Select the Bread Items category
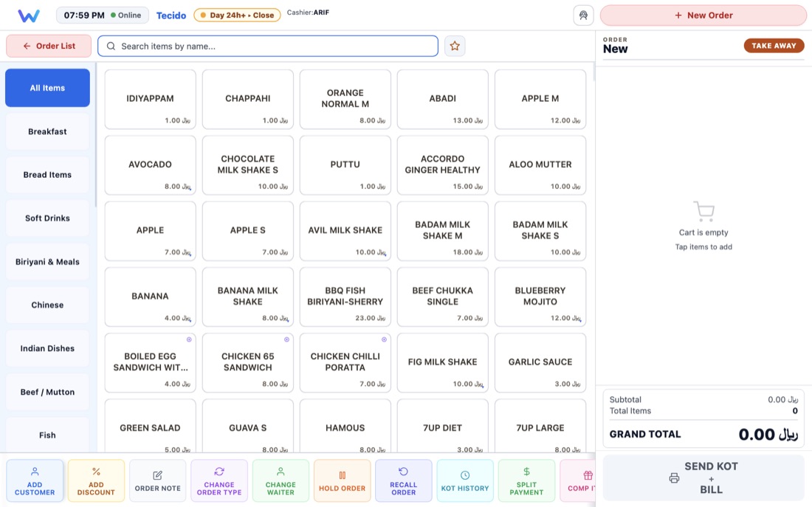Image resolution: width=812 pixels, height=507 pixels. (48, 175)
